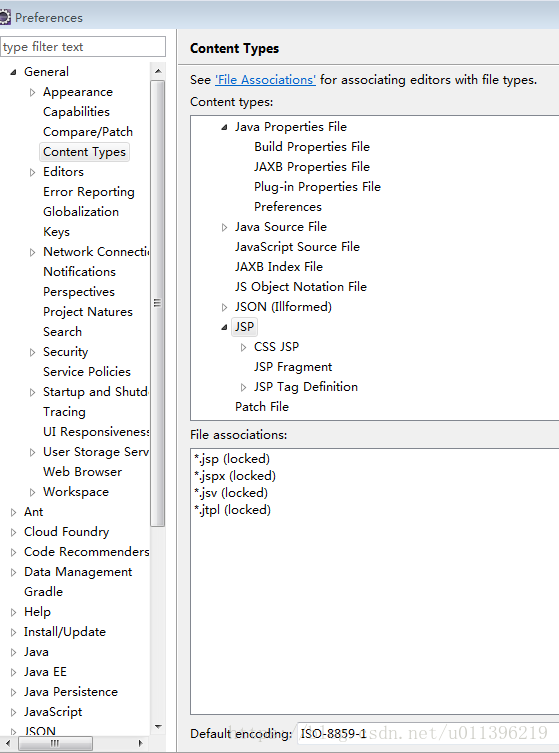559x753 pixels.
Task: Open Notifications preferences
Action: tap(79, 272)
